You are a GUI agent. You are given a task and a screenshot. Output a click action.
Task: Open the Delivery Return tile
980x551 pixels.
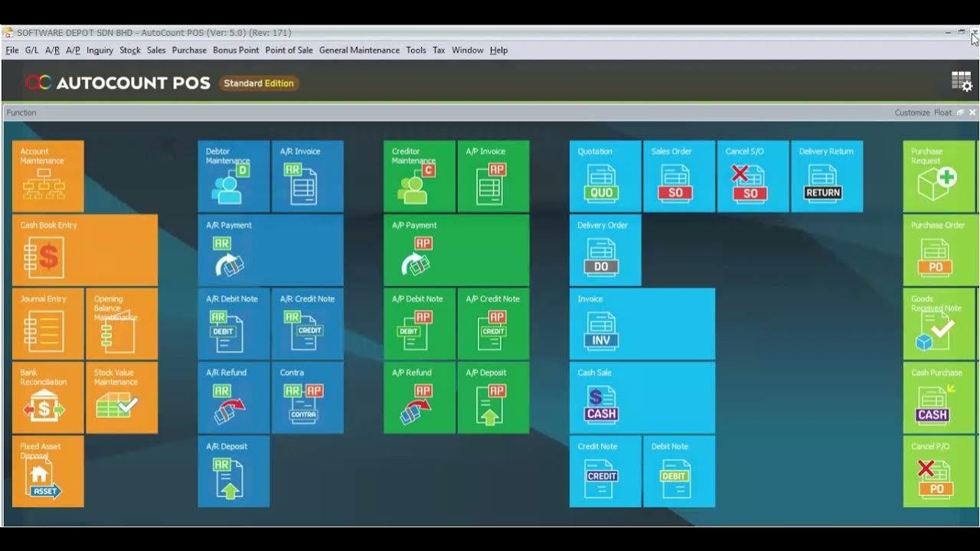tap(828, 176)
